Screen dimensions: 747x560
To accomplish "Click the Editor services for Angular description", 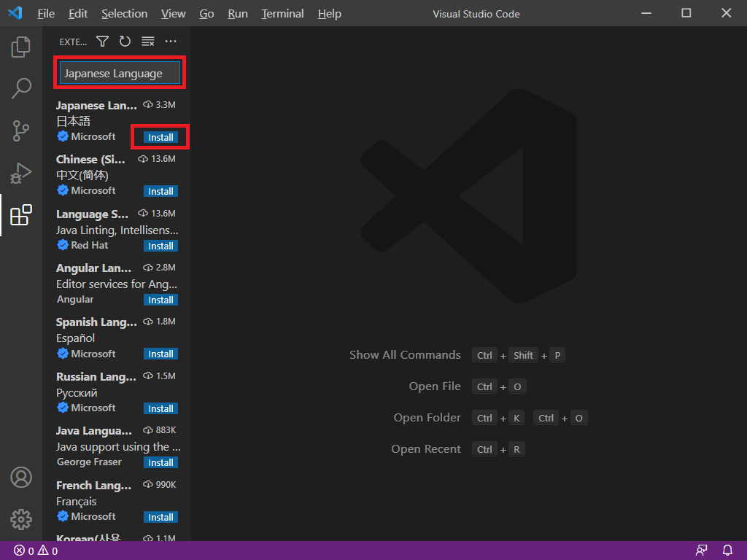I will tap(117, 284).
